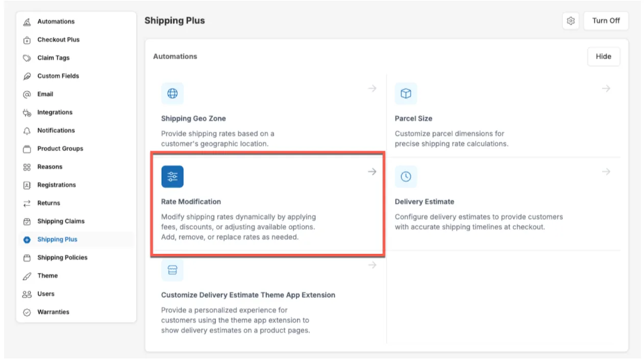Turn Off Shipping Plus

[606, 21]
